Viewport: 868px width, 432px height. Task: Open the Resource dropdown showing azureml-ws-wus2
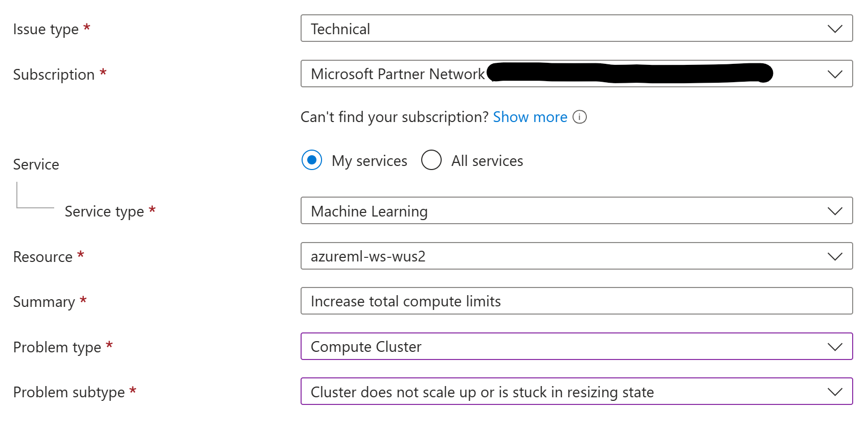(577, 256)
